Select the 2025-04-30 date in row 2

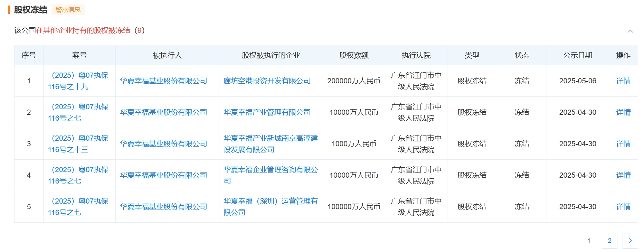pyautogui.click(x=578, y=112)
